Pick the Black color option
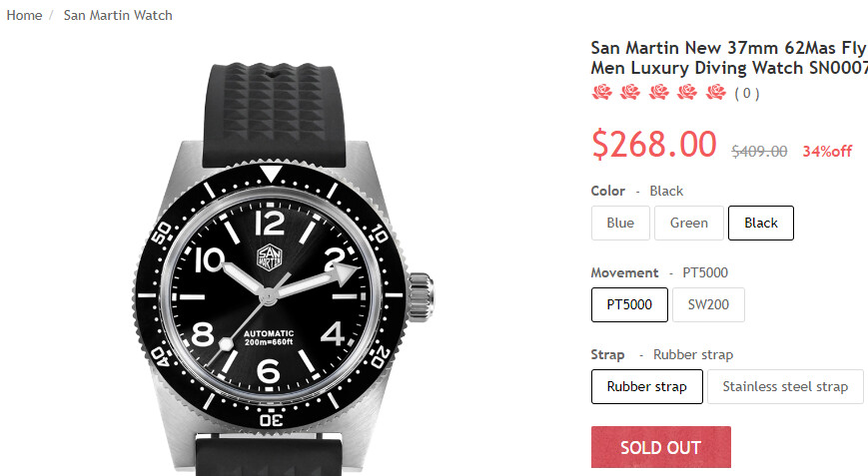The height and width of the screenshot is (476, 868). [x=760, y=223]
